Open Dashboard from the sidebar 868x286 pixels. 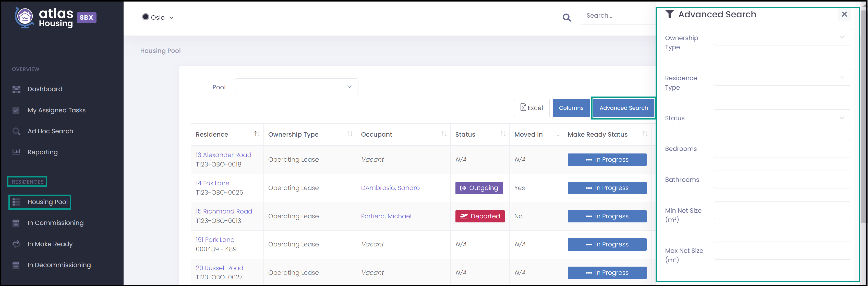click(45, 89)
